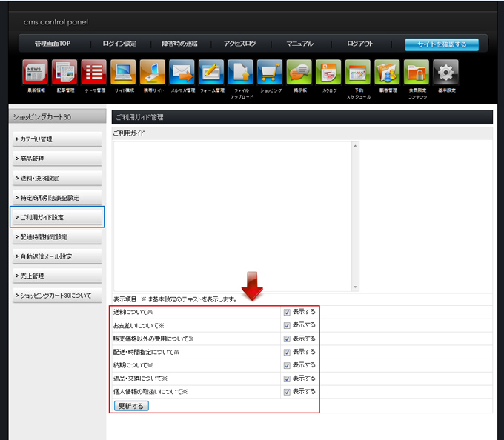Image resolution: width=504 pixels, height=440 pixels.
Task: Uncheck 表示する for お支払いについて
Action: pyautogui.click(x=287, y=326)
